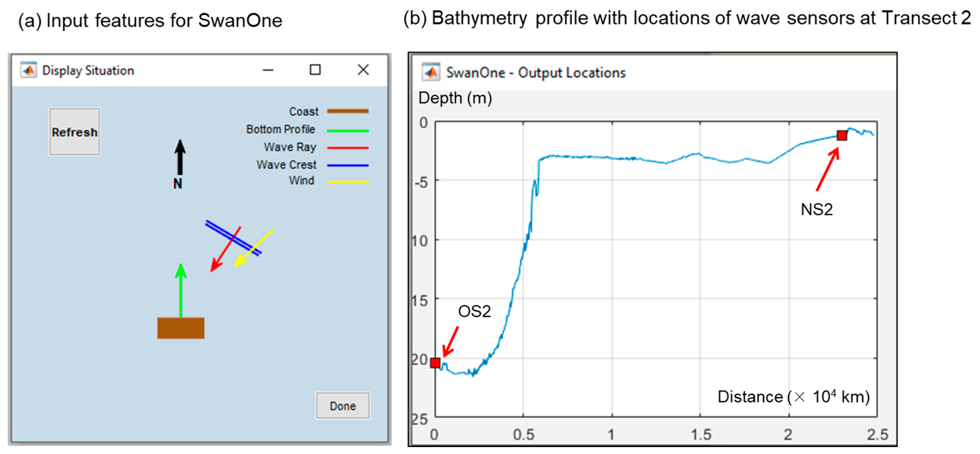Viewport: 980px width, 454px height.
Task: Click the x-axis tick label '2.5'
Action: click(x=877, y=435)
